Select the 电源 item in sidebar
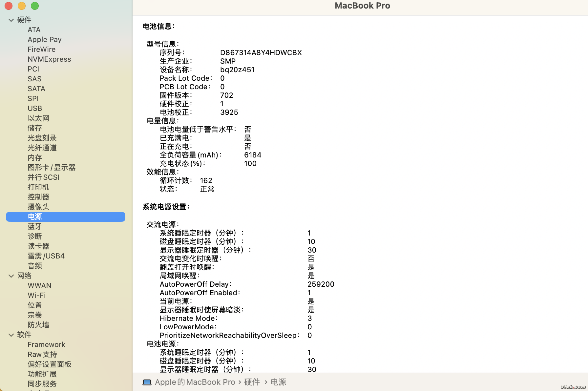The height and width of the screenshot is (391, 588). (35, 216)
